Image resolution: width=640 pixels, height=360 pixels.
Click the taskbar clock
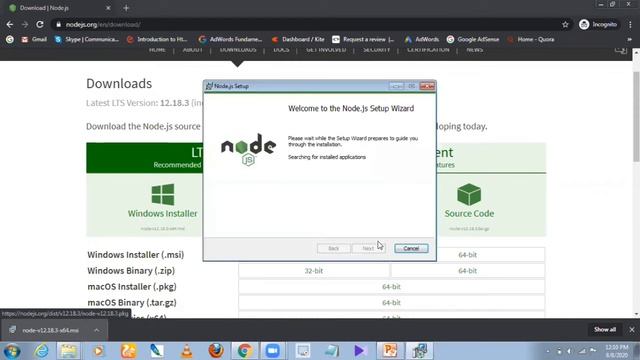(617, 351)
